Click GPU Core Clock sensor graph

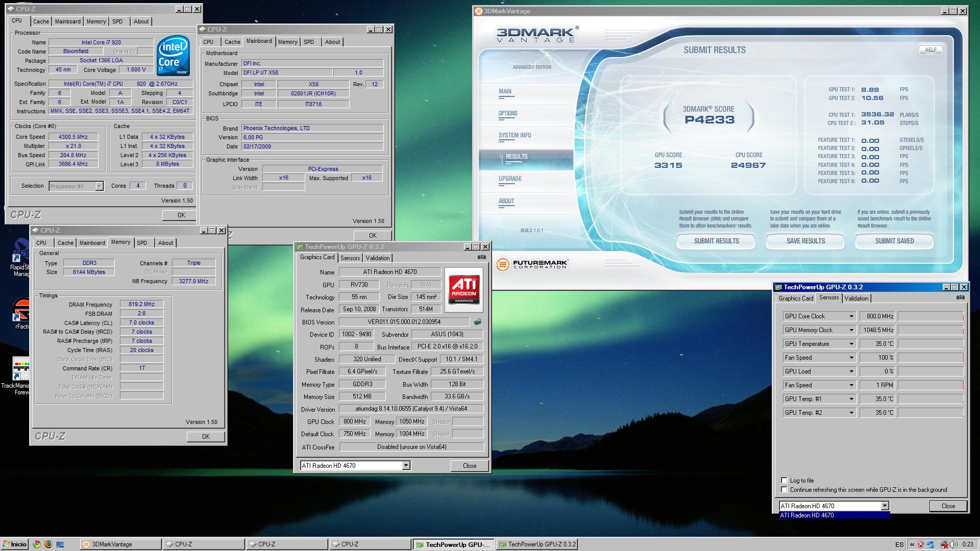point(930,316)
